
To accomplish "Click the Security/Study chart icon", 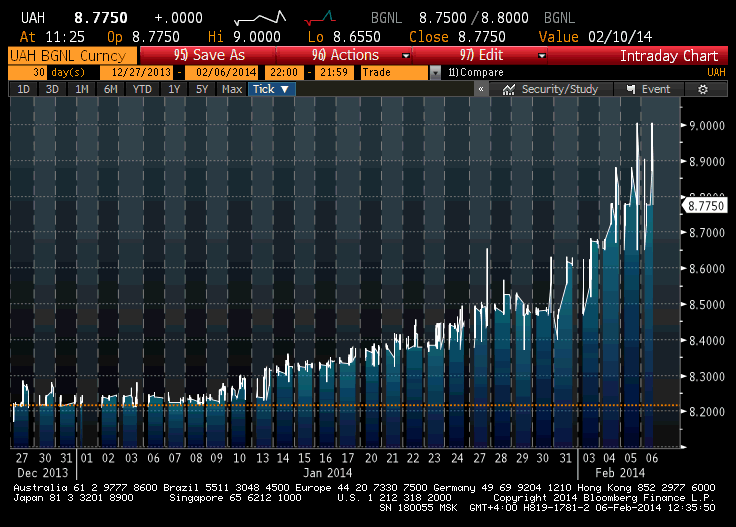I will [510, 89].
